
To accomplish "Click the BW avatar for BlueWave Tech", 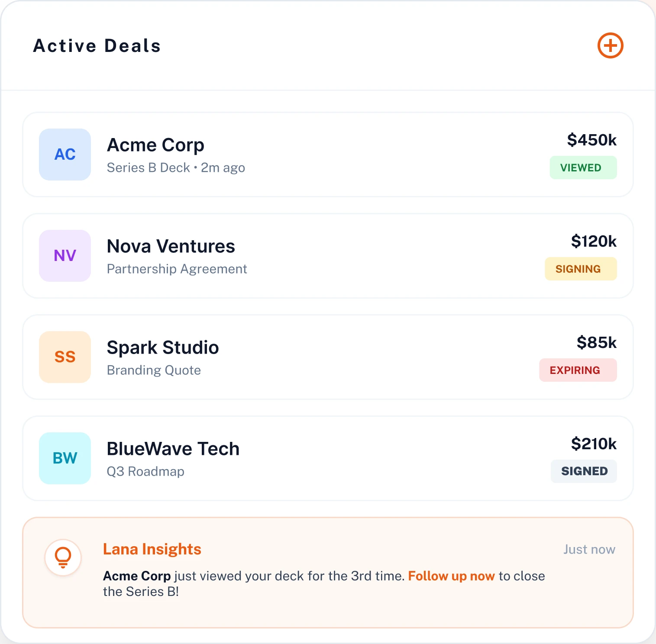I will pyautogui.click(x=65, y=458).
